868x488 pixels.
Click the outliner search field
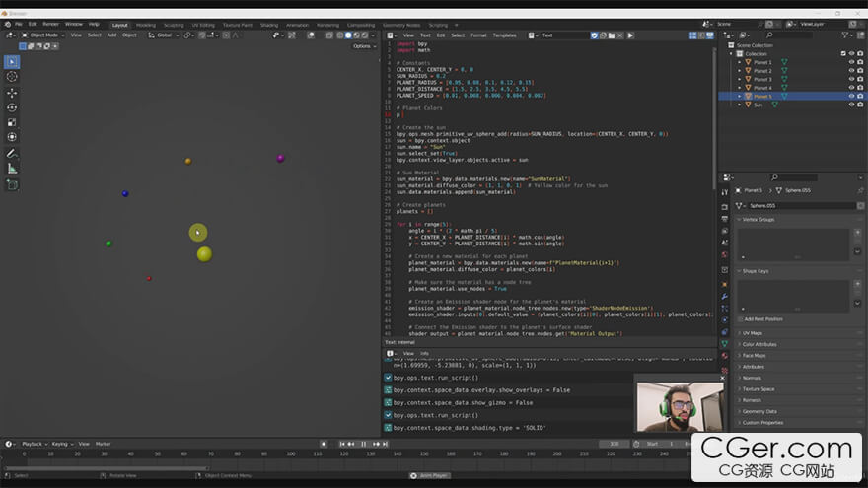click(790, 35)
